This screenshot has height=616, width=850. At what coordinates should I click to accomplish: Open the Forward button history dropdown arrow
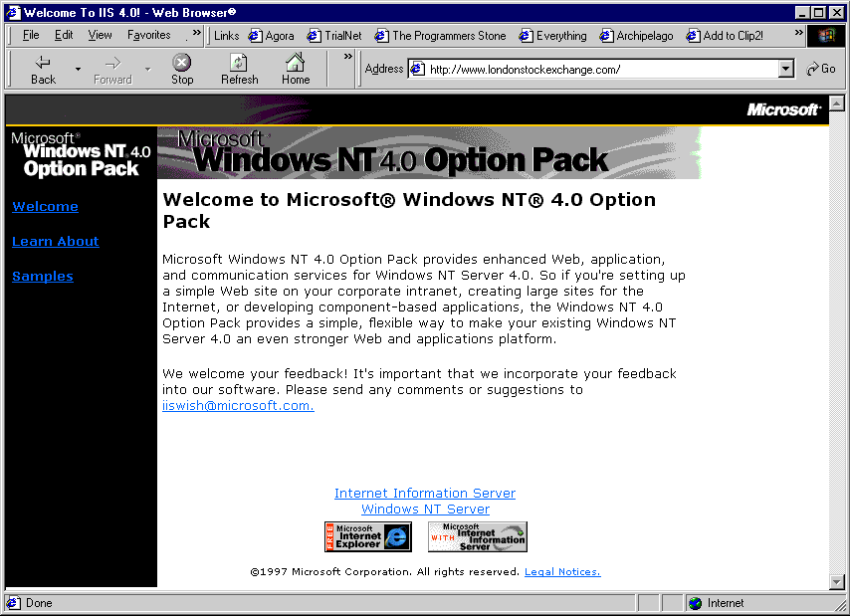point(147,70)
